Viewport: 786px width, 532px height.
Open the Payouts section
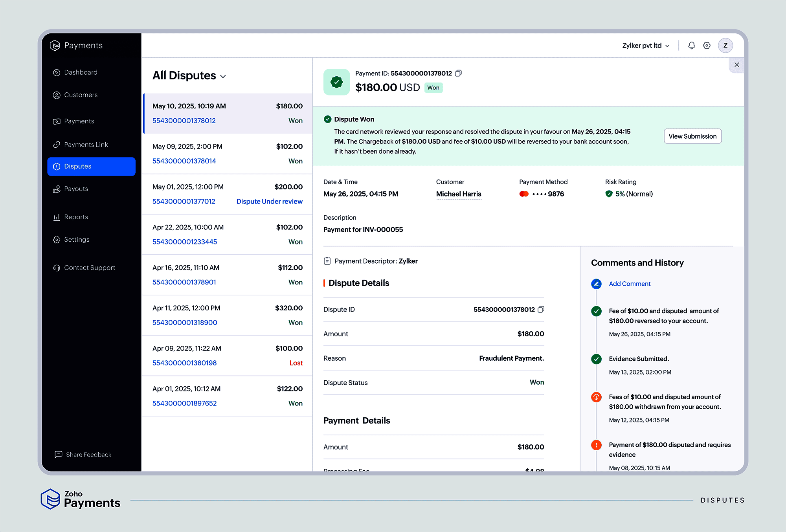click(56, 189)
